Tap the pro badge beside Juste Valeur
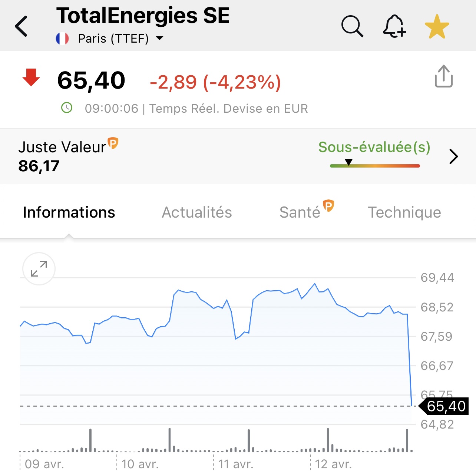Viewport: 476px width, 476px height. 113,143
